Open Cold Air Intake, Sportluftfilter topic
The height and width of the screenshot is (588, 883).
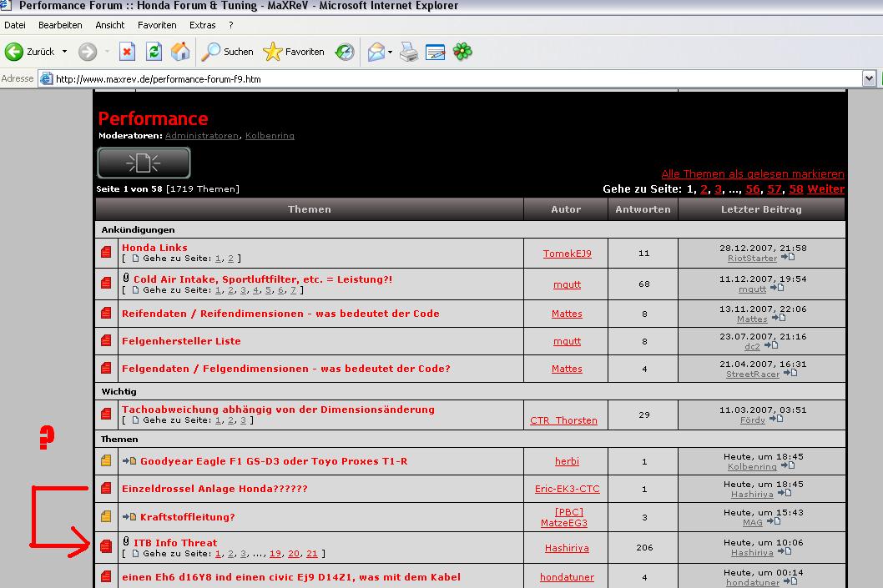pos(263,279)
